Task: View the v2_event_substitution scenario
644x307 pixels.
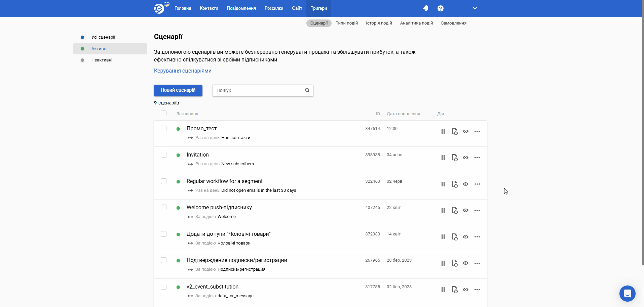Action: (x=465, y=290)
